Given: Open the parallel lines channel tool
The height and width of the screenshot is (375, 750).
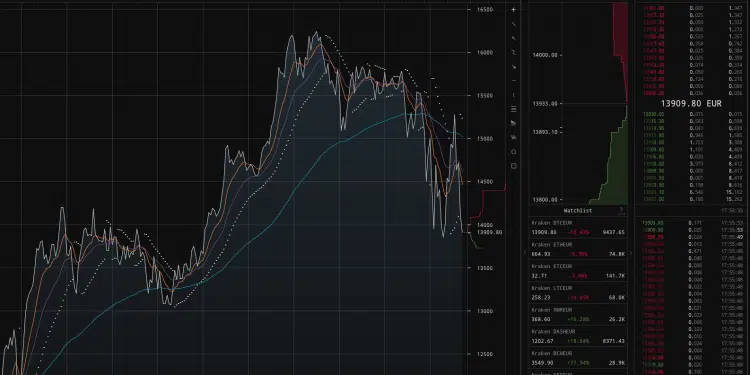Looking at the screenshot, I should click(514, 109).
